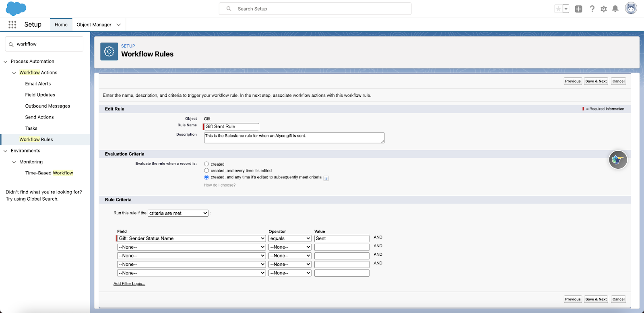Click the Setup app name label
Image resolution: width=644 pixels, height=313 pixels.
[33, 25]
